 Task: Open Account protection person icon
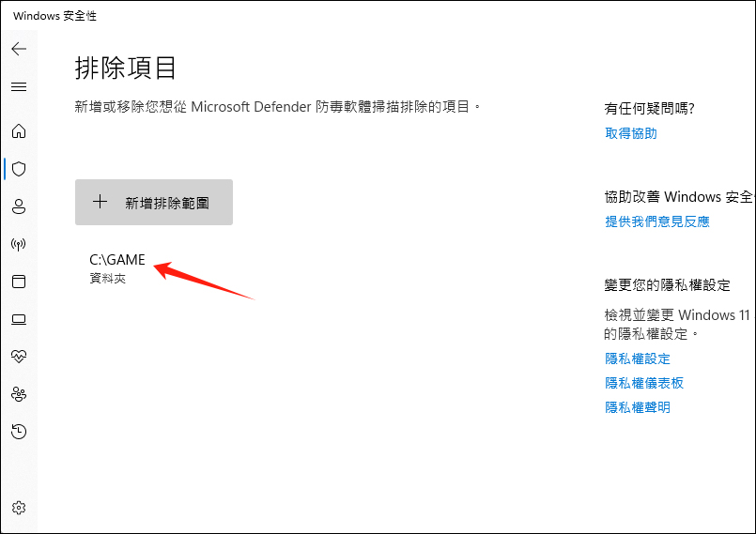pyautogui.click(x=19, y=206)
